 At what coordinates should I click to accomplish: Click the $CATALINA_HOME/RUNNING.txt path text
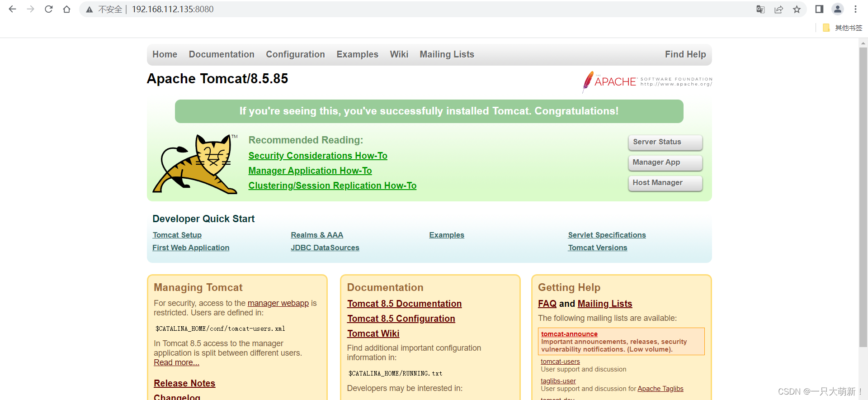[x=395, y=373]
